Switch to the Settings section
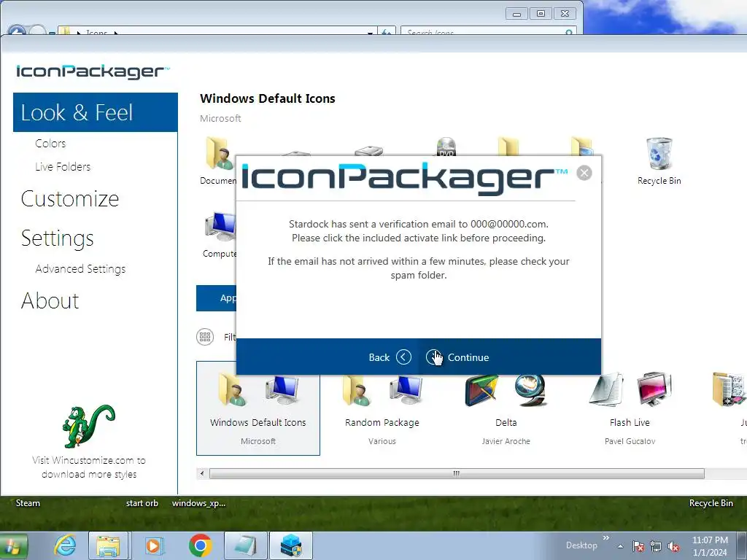Viewport: 747px width, 560px height. click(x=57, y=238)
